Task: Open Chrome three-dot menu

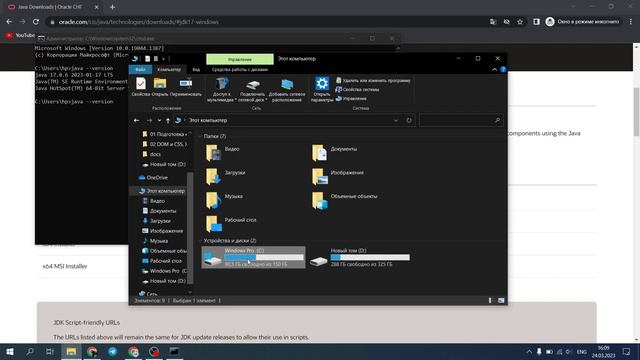Action: tap(631, 22)
